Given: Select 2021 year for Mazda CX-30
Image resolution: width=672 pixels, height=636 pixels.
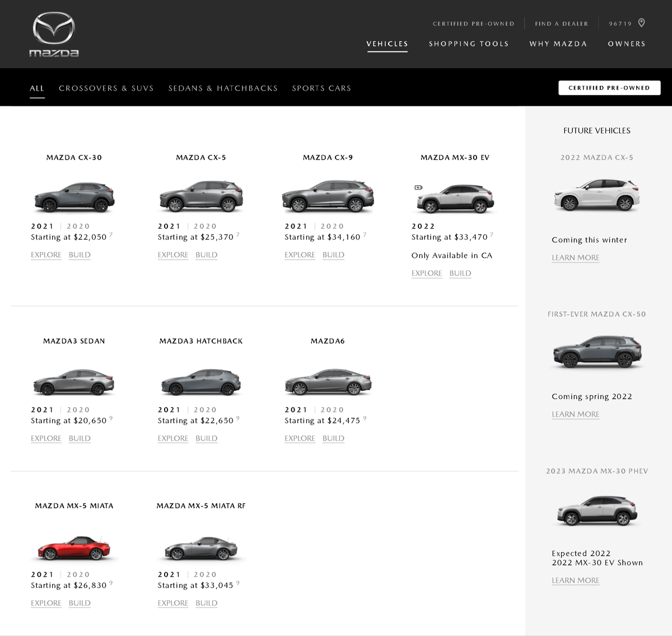Looking at the screenshot, I should click(x=42, y=226).
